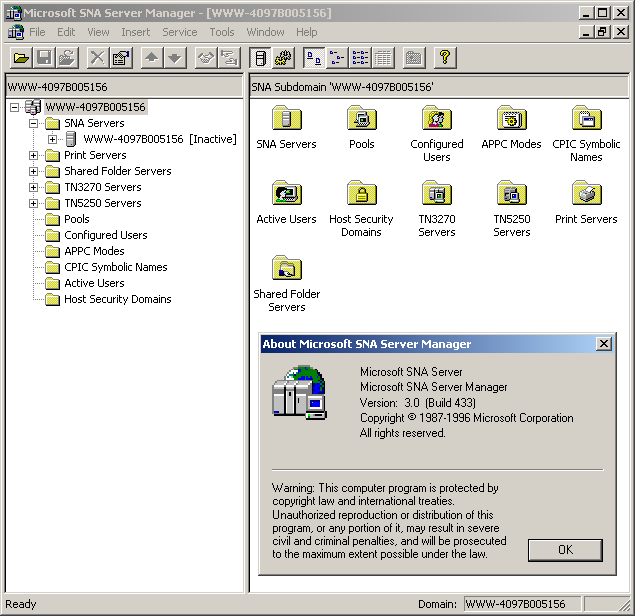Click the Open folder toolbar icon
Image resolution: width=635 pixels, height=616 pixels.
pos(21,58)
